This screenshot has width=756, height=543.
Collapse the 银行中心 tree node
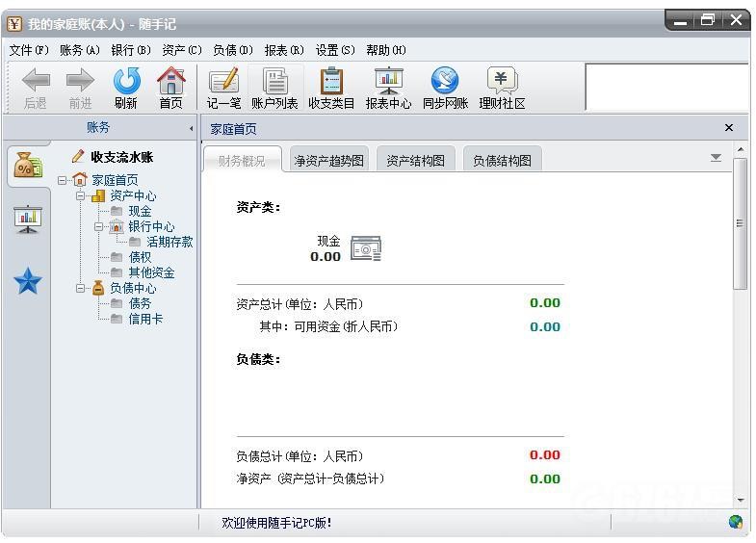99,226
